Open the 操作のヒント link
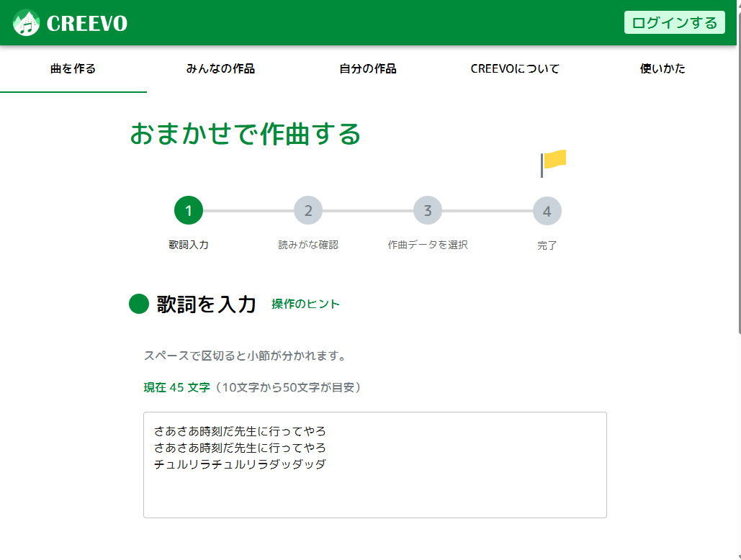741x560 pixels. click(x=305, y=304)
